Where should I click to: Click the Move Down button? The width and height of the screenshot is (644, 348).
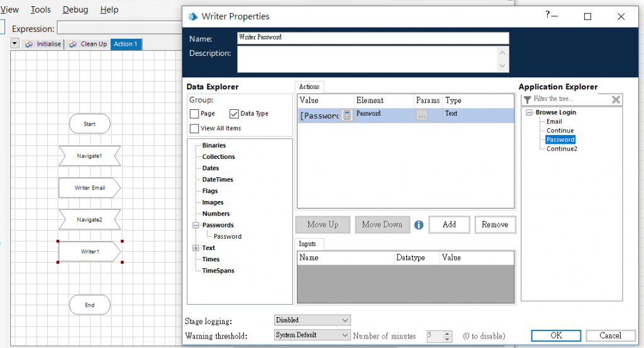coord(382,224)
